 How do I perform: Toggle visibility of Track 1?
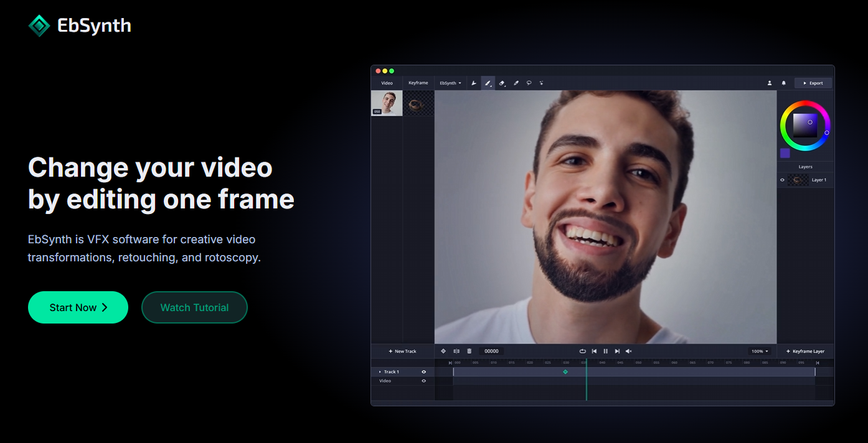point(424,371)
